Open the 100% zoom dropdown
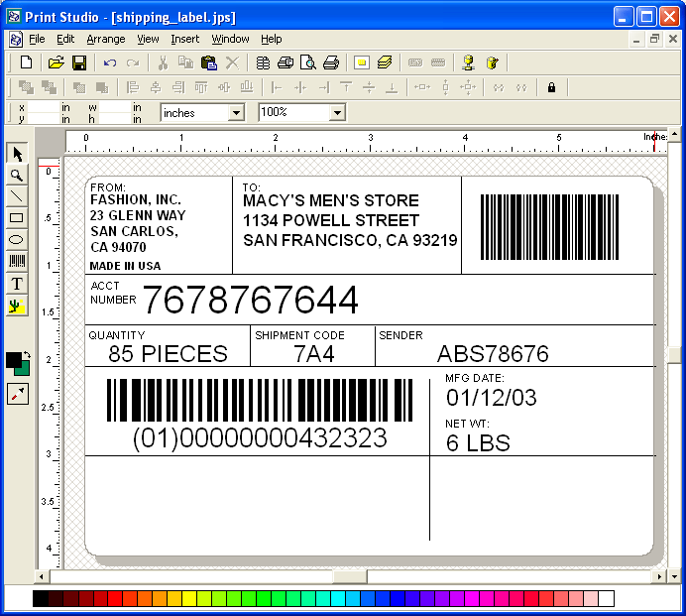This screenshot has height=616, width=686. click(337, 113)
